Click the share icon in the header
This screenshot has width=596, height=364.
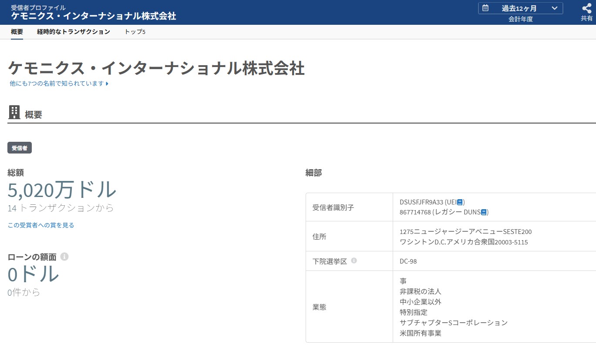586,8
